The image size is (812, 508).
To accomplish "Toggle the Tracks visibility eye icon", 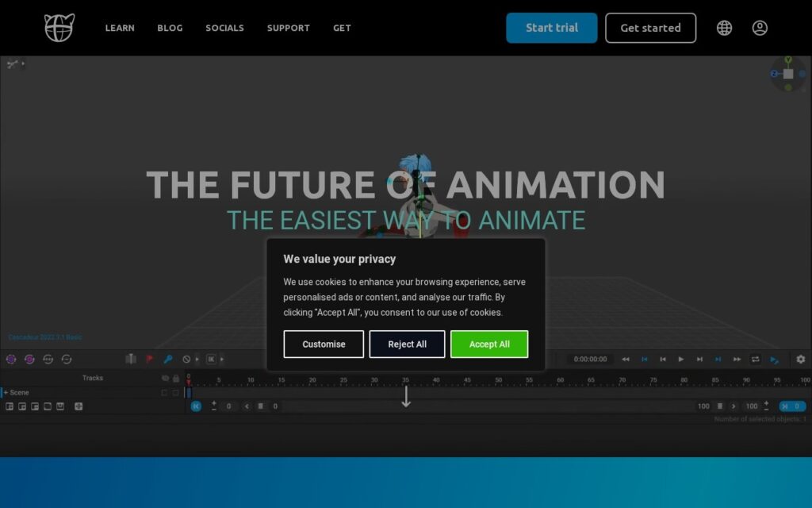I will pyautogui.click(x=165, y=379).
